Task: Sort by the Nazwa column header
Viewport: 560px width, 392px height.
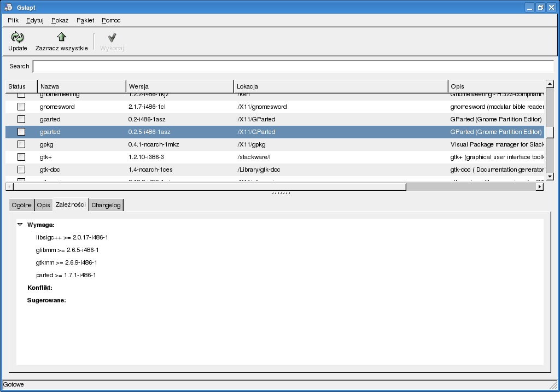Action: coord(82,86)
